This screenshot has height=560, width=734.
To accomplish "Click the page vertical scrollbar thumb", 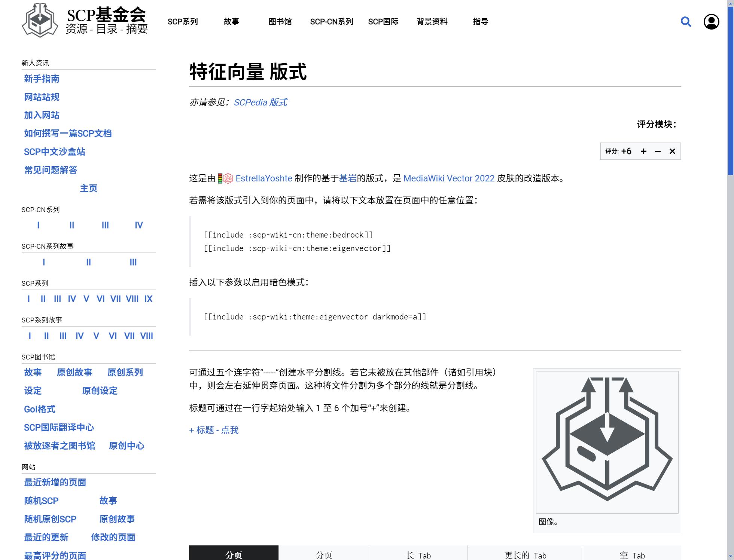I will point(730,90).
